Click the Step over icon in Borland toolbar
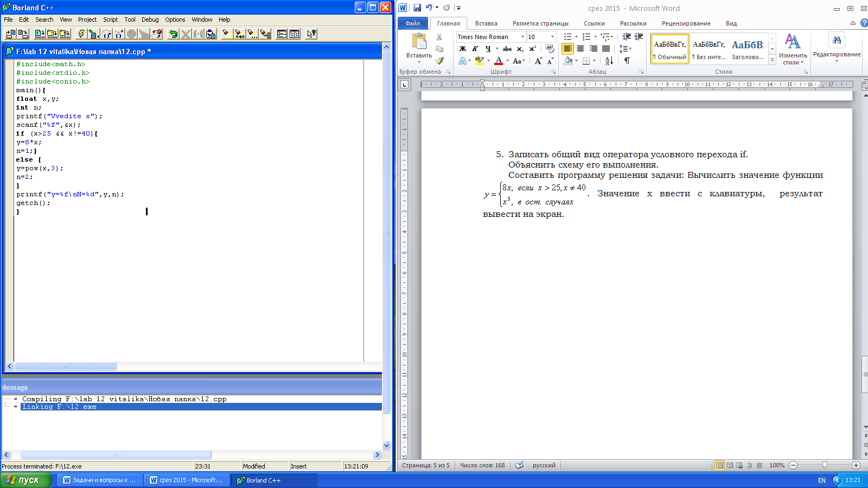868x488 pixels. coord(106,34)
